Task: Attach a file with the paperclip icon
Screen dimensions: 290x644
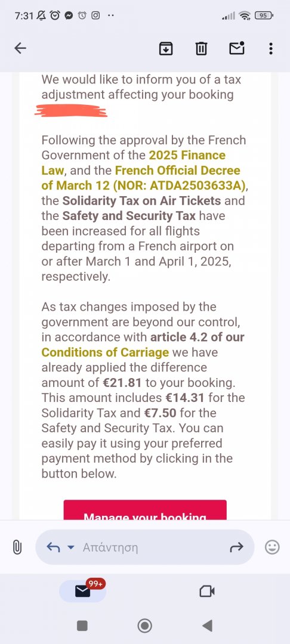Action: [17, 547]
